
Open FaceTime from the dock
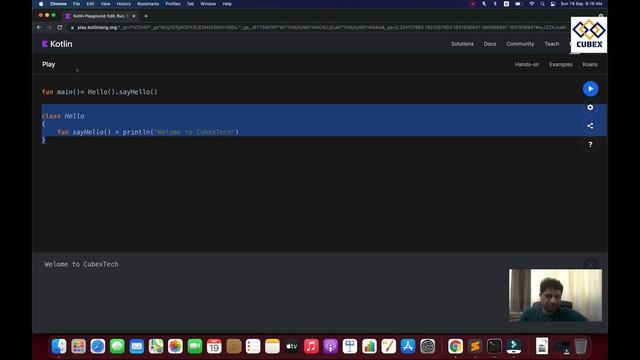point(195,346)
